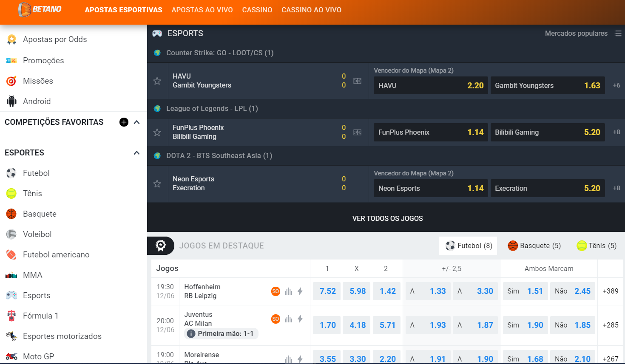Collapse the Esportes sidebar section
Viewport: 625px width, 364px height.
pos(137,153)
